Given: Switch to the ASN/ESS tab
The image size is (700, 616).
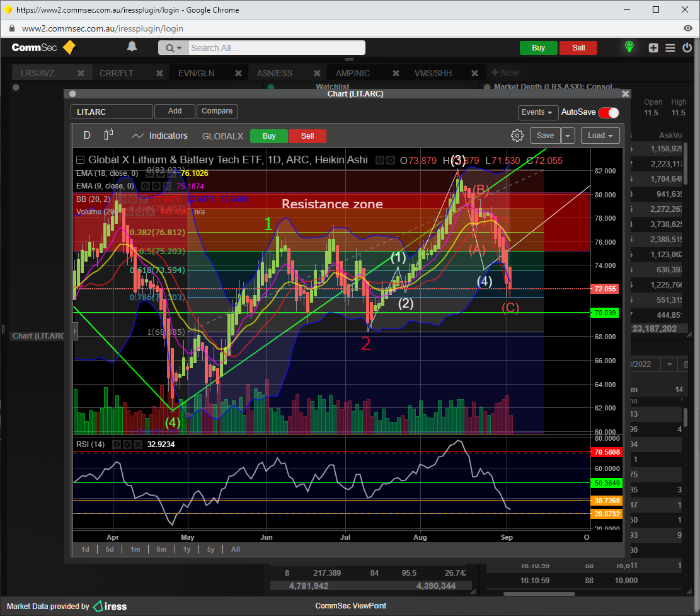Looking at the screenshot, I should [275, 73].
